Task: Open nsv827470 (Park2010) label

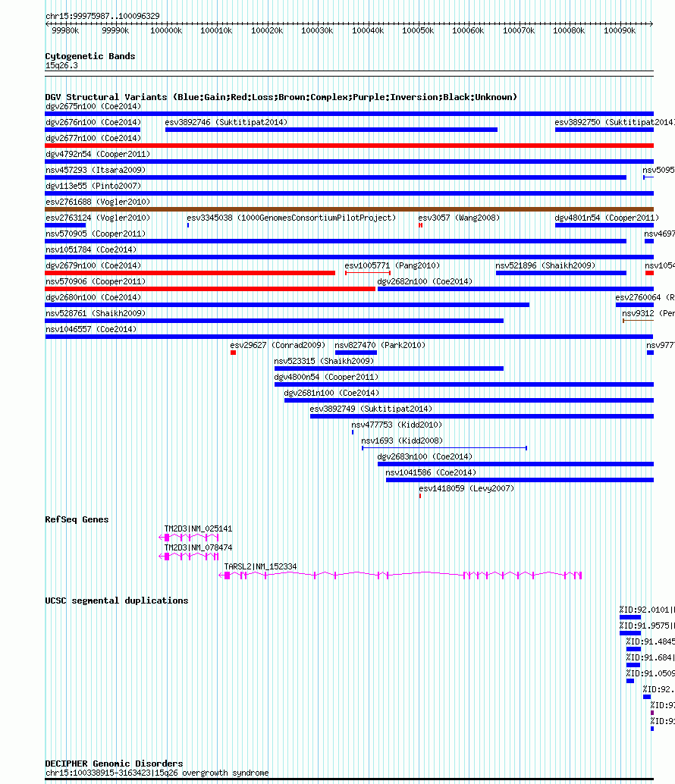Action: pos(380,346)
